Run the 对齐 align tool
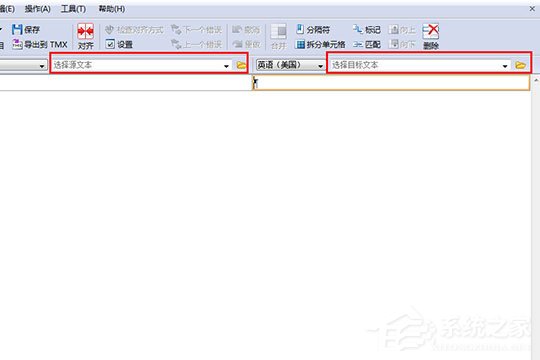Image resolution: width=540 pixels, height=360 pixels. tap(85, 37)
